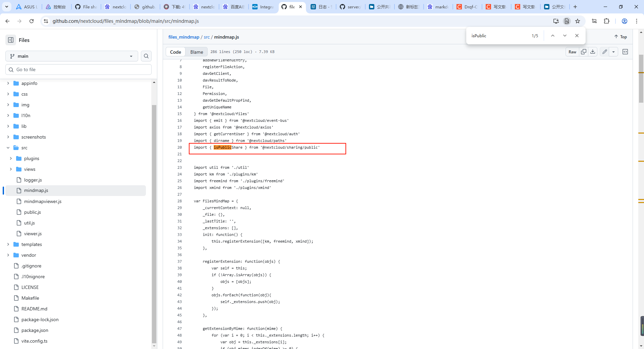644x349 pixels.
Task: Open .gitignore file
Action: coord(32,266)
